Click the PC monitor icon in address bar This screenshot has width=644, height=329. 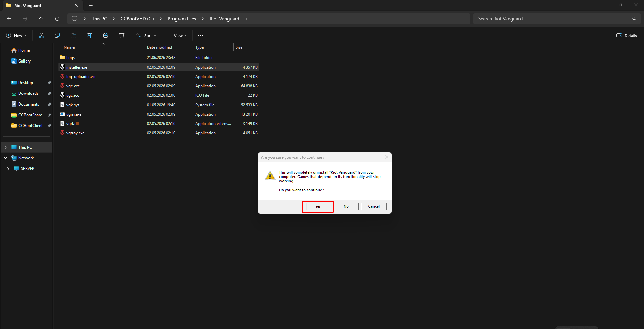pyautogui.click(x=75, y=19)
